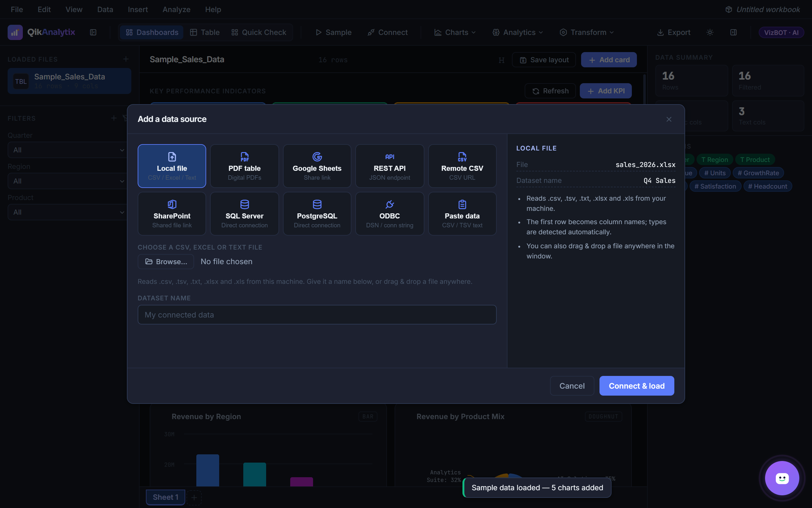Screen dimensions: 812x508
Task: Click the 'Q4 Sales' dataset name value
Action: 659,180
